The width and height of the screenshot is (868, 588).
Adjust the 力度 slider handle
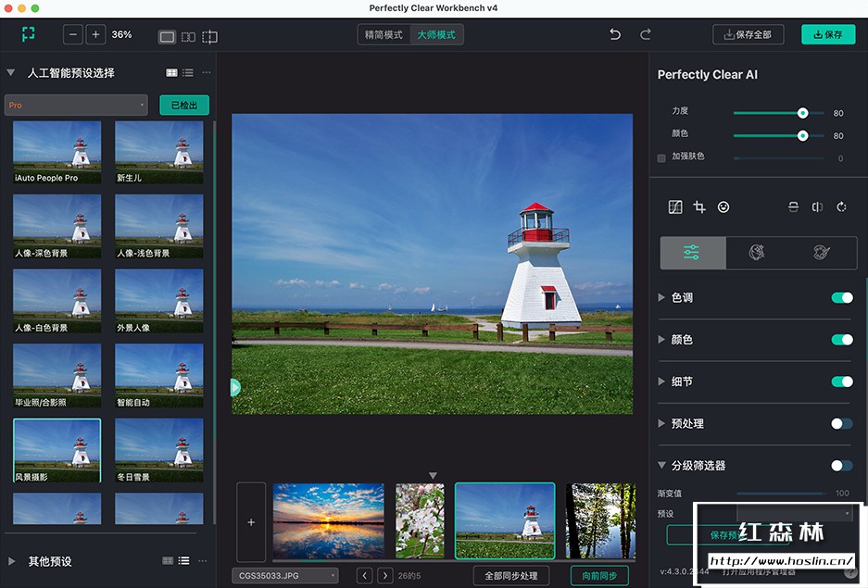(802, 113)
